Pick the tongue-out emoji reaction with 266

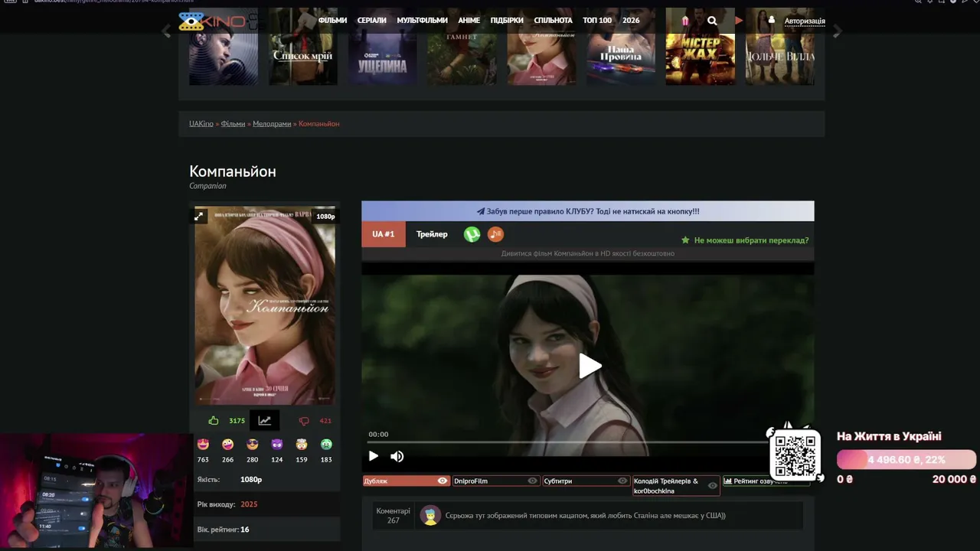[227, 444]
